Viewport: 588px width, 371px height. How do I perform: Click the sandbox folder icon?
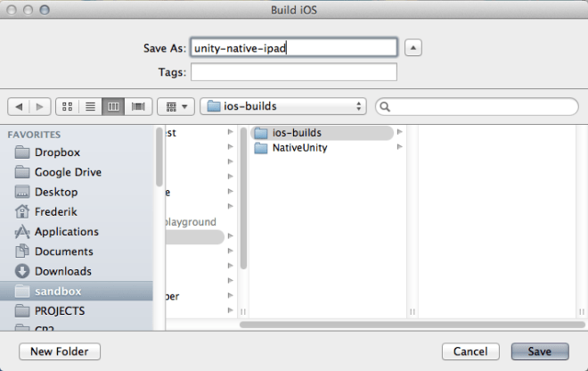(22, 291)
